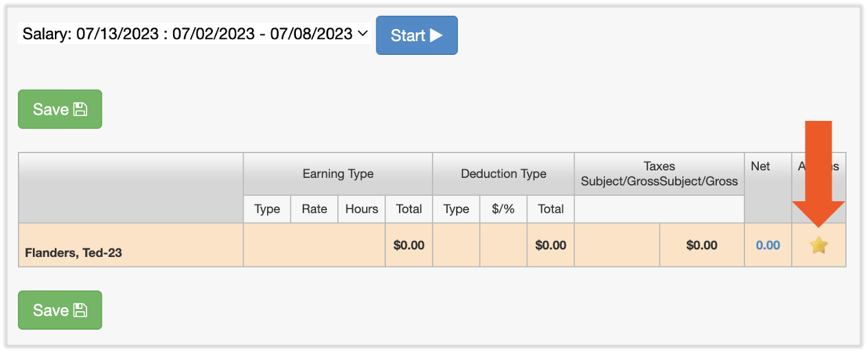Click the $/% deduction sub-column header
Image resolution: width=868 pixels, height=353 pixels.
(x=503, y=209)
